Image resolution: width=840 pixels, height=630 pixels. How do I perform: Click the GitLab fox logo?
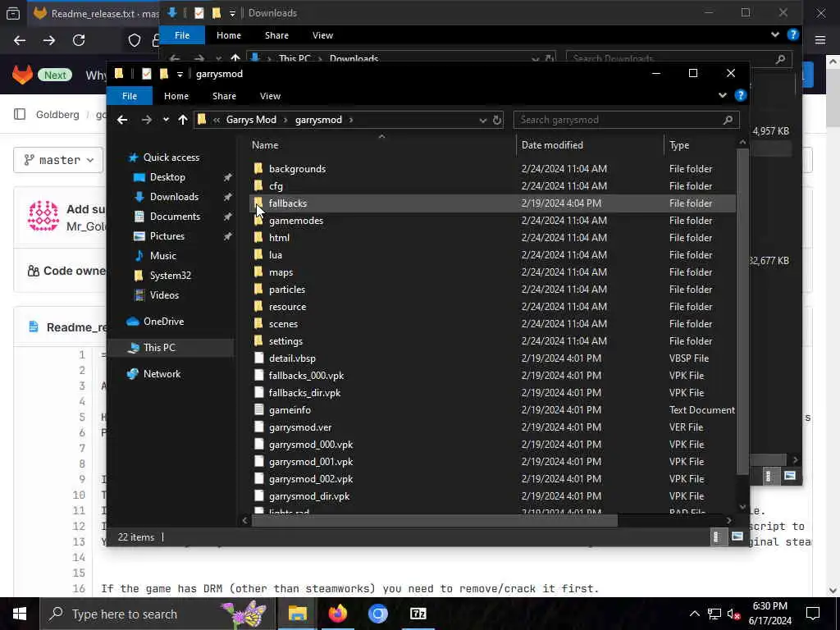tap(22, 75)
